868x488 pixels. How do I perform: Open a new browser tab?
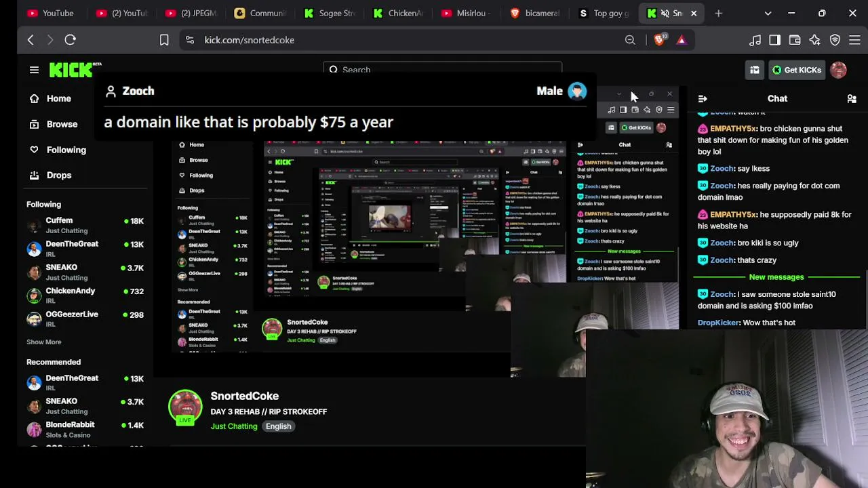718,13
